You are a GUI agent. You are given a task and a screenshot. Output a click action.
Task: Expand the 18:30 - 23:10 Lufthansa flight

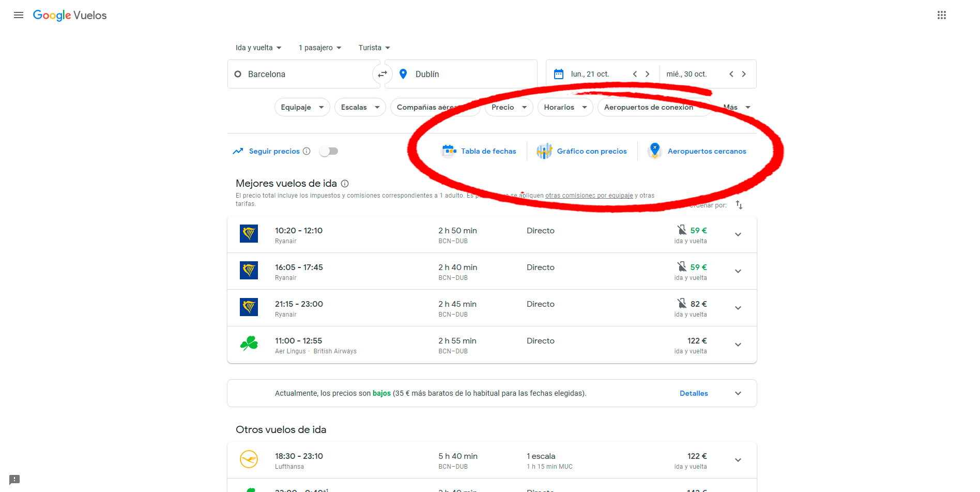click(738, 460)
